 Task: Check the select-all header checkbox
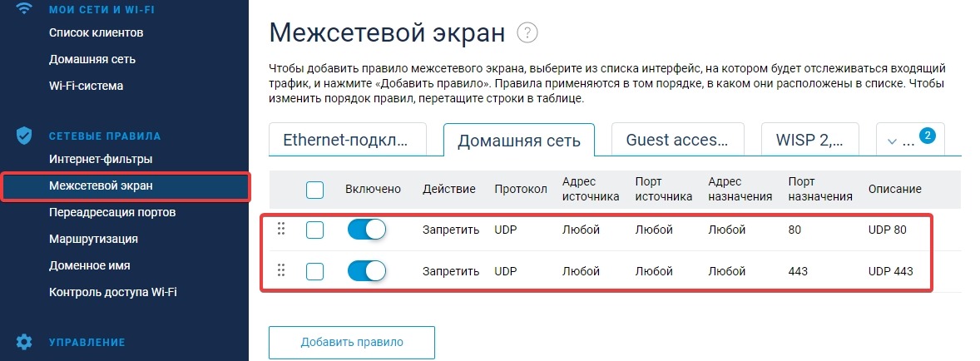point(314,190)
